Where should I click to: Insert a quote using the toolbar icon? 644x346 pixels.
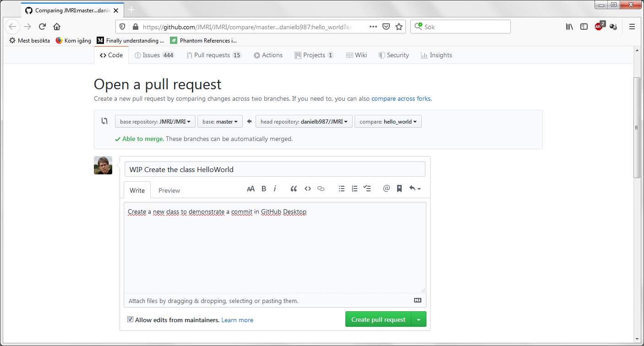tap(294, 189)
